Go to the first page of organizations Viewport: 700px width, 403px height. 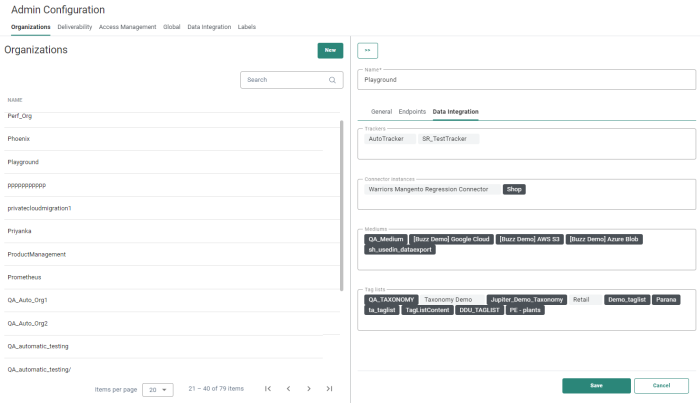267,388
